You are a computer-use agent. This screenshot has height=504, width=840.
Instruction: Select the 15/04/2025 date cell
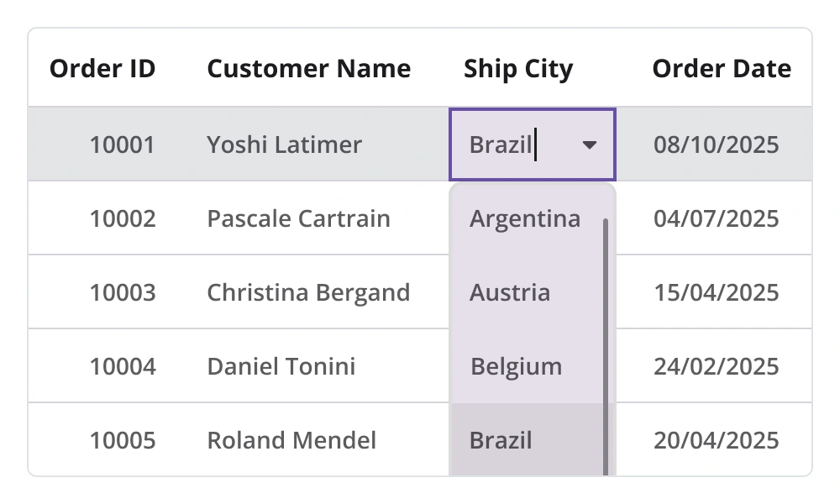717,292
